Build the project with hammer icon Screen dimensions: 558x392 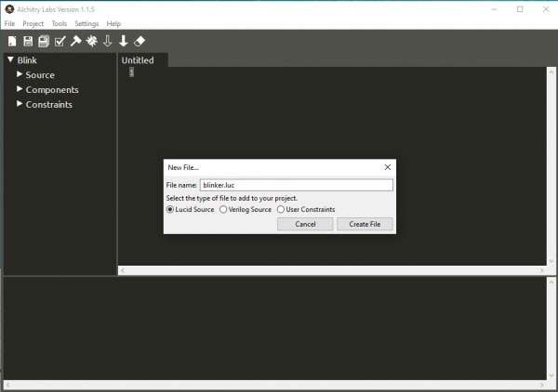tap(75, 41)
